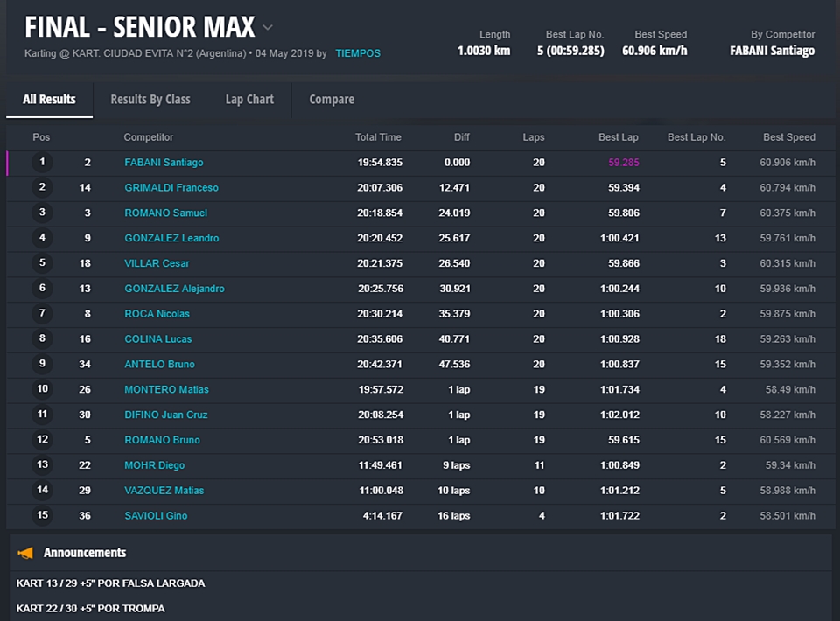Open the TIEMPOS organizer link
This screenshot has height=621, width=840.
click(358, 53)
